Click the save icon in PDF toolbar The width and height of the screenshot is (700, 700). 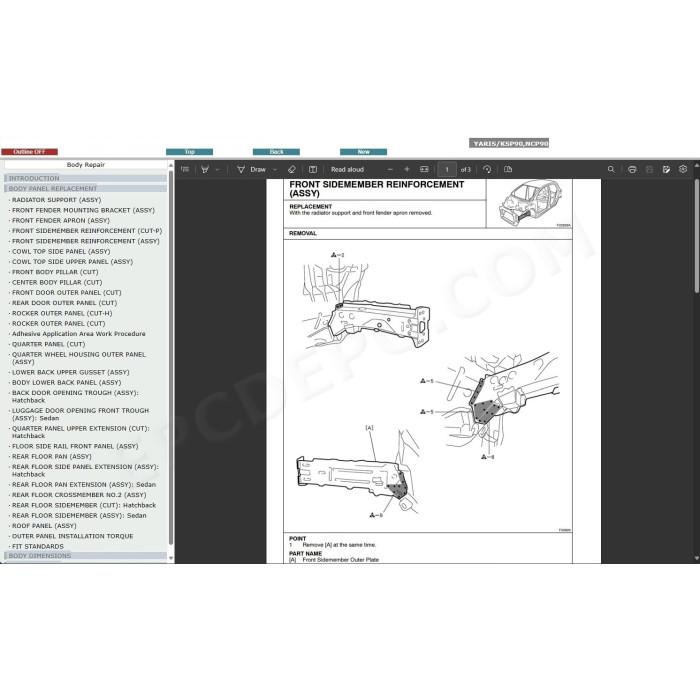coord(649,169)
